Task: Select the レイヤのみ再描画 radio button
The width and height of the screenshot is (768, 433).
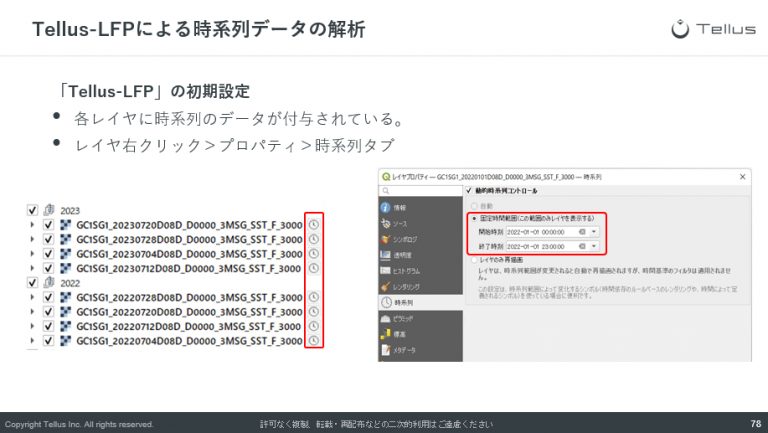Action: (x=474, y=260)
